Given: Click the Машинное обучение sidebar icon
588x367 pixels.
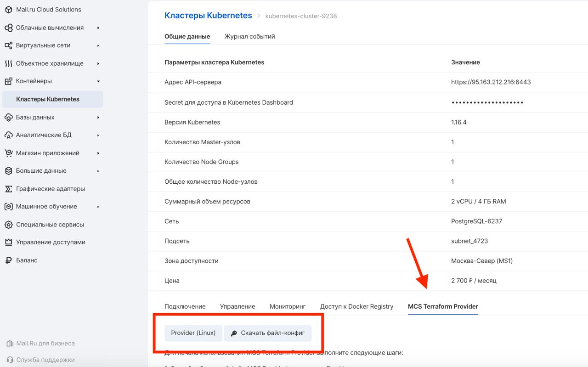Looking at the screenshot, I should point(8,207).
